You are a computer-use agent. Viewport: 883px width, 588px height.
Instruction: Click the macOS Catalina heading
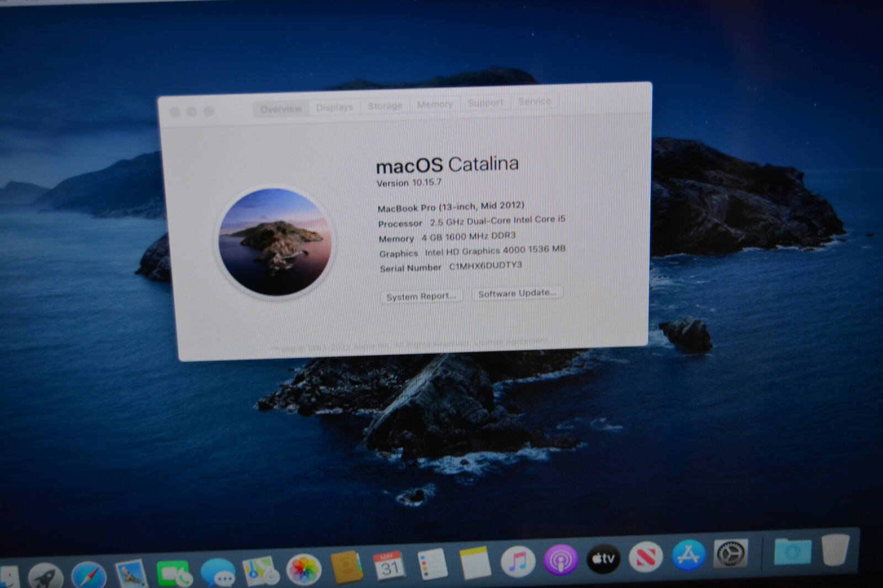[447, 164]
